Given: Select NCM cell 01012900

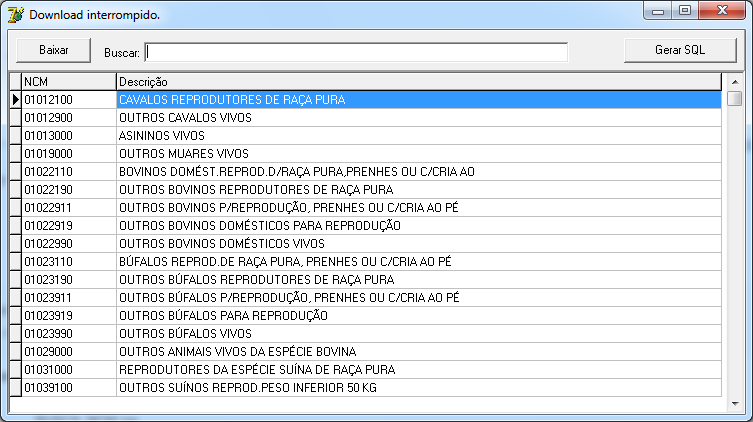Looking at the screenshot, I should [x=69, y=118].
